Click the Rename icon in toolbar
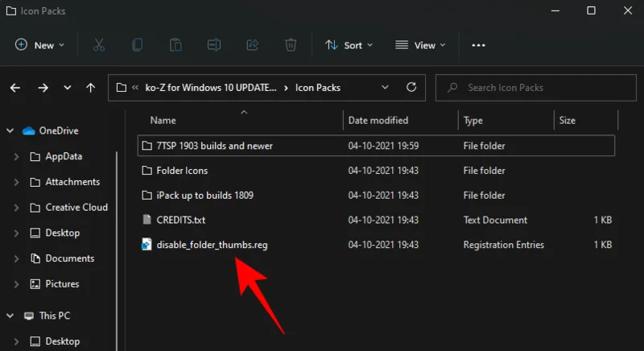The width and height of the screenshot is (644, 351). pos(213,45)
